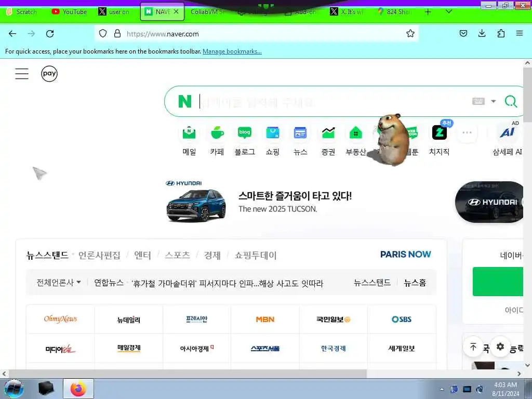Open the 매일경제 publisher tile
This screenshot has width=532, height=399.
129,348
